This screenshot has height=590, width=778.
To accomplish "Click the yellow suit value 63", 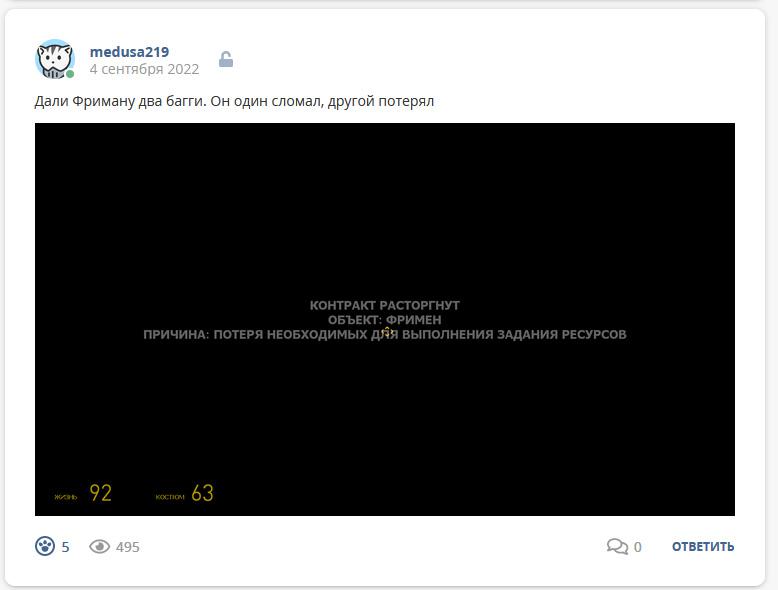I will tap(202, 493).
